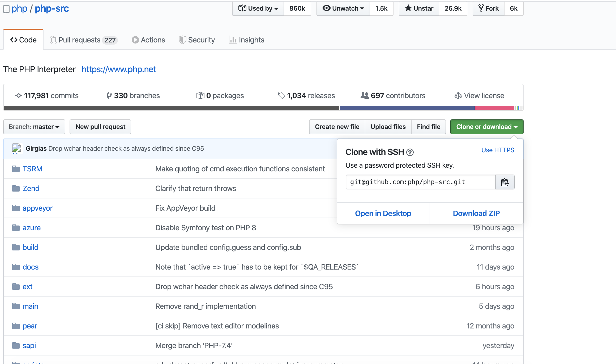Open the 1,034 releases link
This screenshot has width=616, height=364.
click(306, 96)
